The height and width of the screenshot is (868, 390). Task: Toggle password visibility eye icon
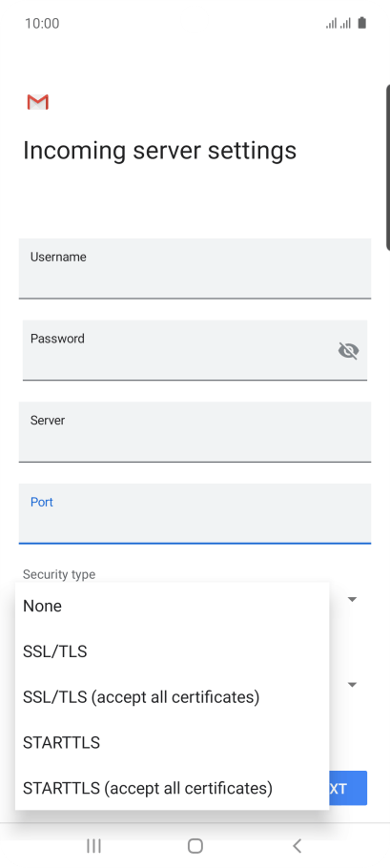pos(348,350)
